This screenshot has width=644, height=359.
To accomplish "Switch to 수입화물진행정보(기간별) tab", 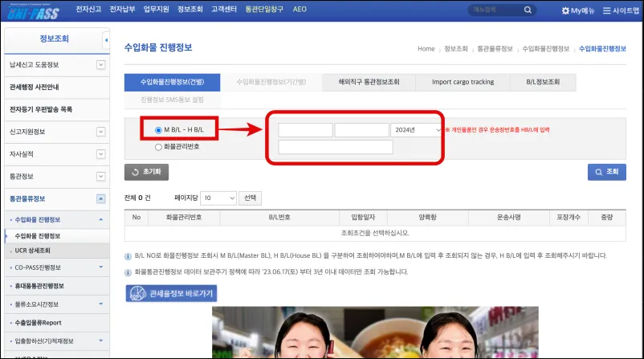I will pos(271,82).
